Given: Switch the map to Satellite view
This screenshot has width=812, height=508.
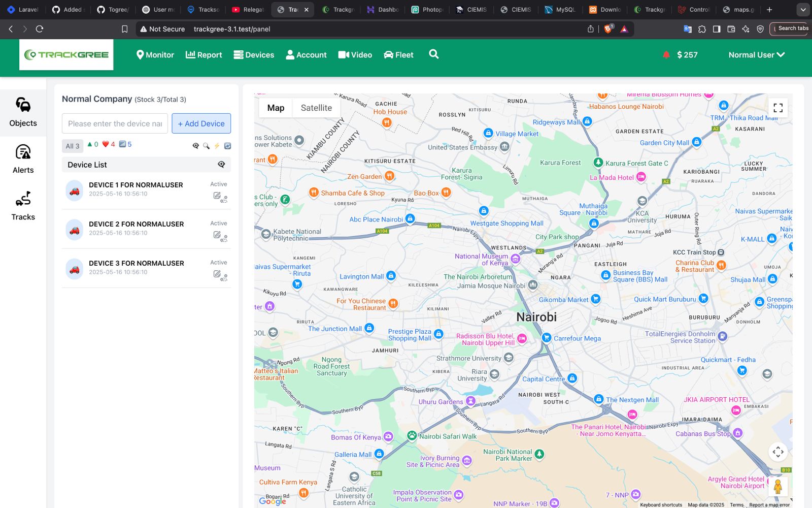Looking at the screenshot, I should click(x=316, y=108).
